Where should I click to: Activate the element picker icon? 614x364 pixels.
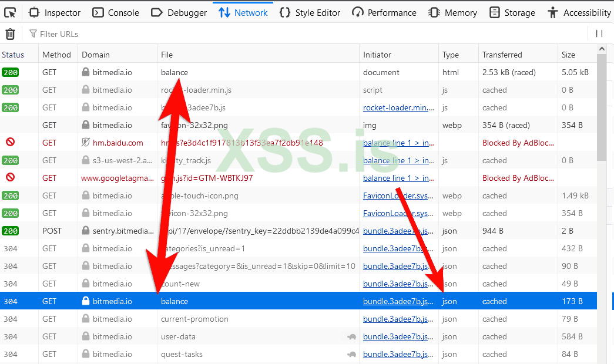click(x=10, y=12)
